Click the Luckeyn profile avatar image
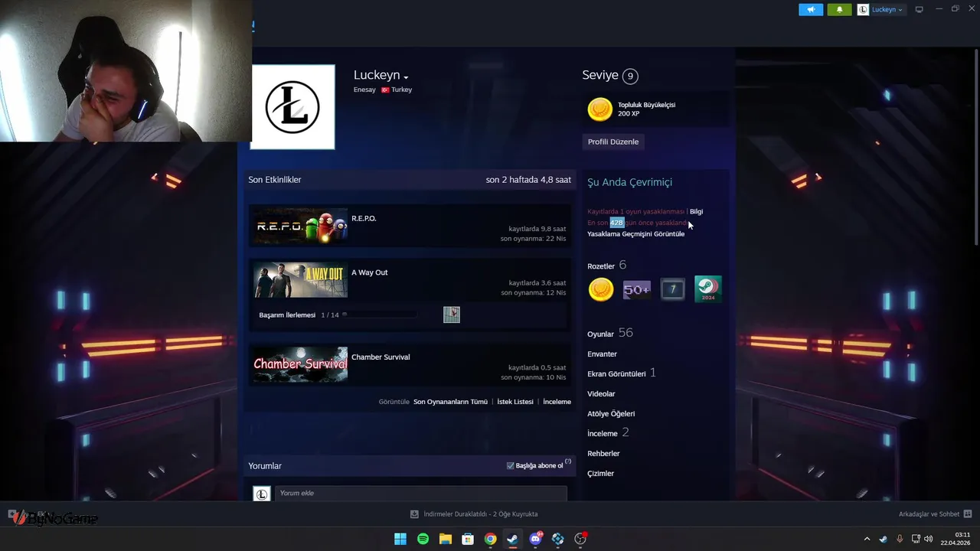980x551 pixels. pyautogui.click(x=292, y=107)
